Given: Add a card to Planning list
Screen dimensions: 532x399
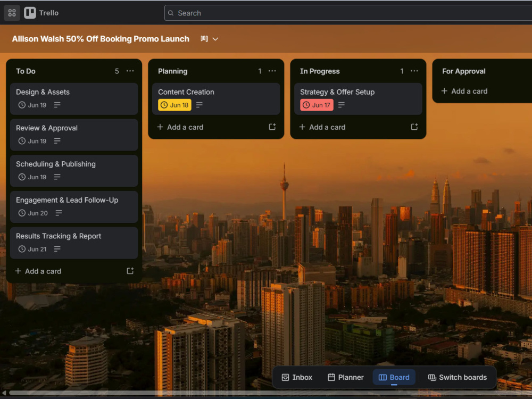Looking at the screenshot, I should [180, 127].
